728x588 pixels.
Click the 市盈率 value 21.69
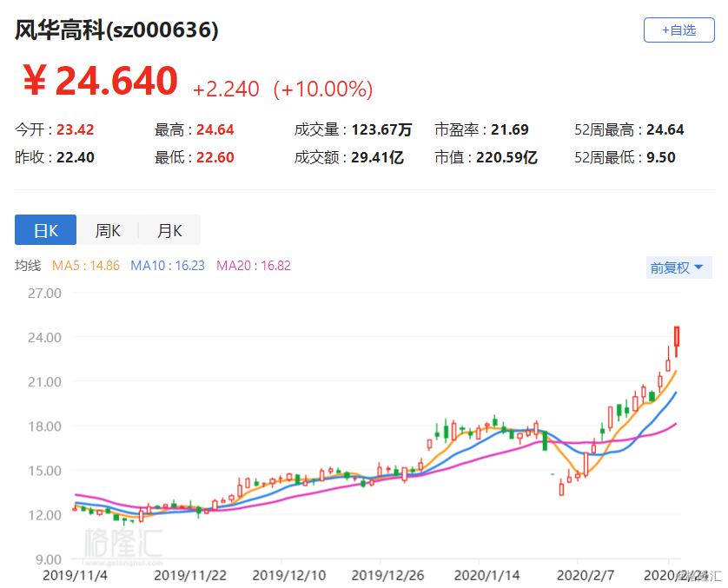click(x=510, y=129)
